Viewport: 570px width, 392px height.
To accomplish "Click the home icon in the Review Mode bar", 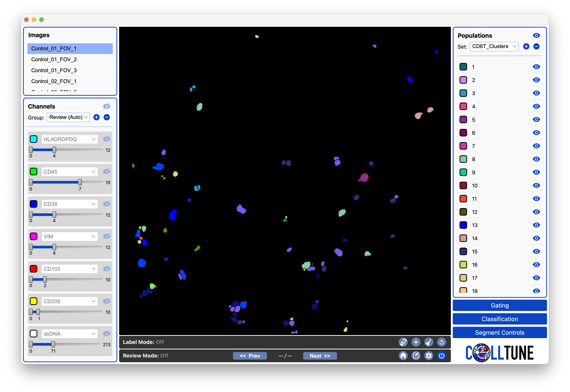I will click(x=403, y=355).
